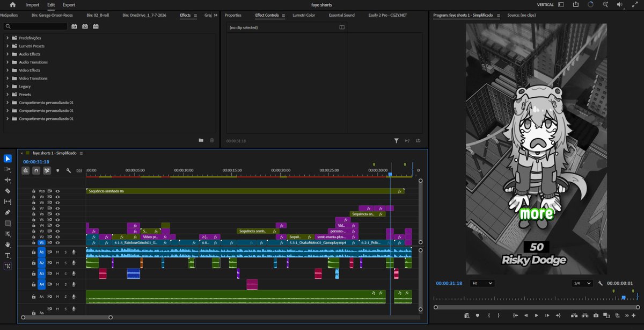Select the Track Select Forward tool
This screenshot has width=644, height=330.
pos(8,169)
